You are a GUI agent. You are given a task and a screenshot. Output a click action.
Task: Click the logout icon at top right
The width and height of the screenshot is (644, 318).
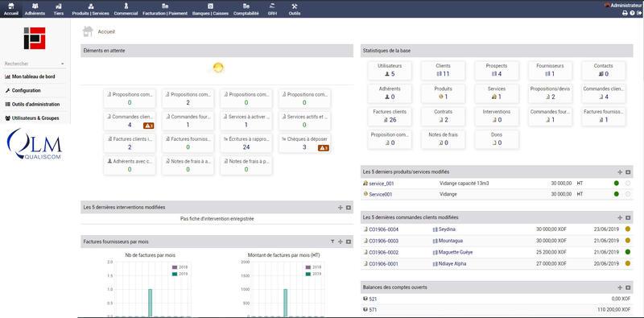(638, 13)
